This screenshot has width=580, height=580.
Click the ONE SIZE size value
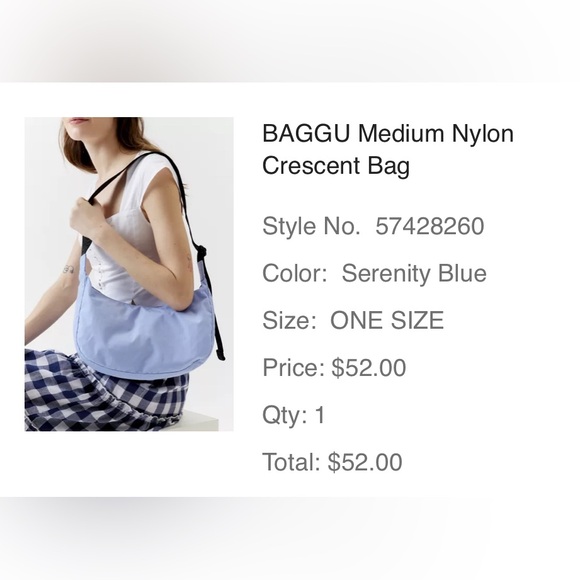pyautogui.click(x=387, y=320)
